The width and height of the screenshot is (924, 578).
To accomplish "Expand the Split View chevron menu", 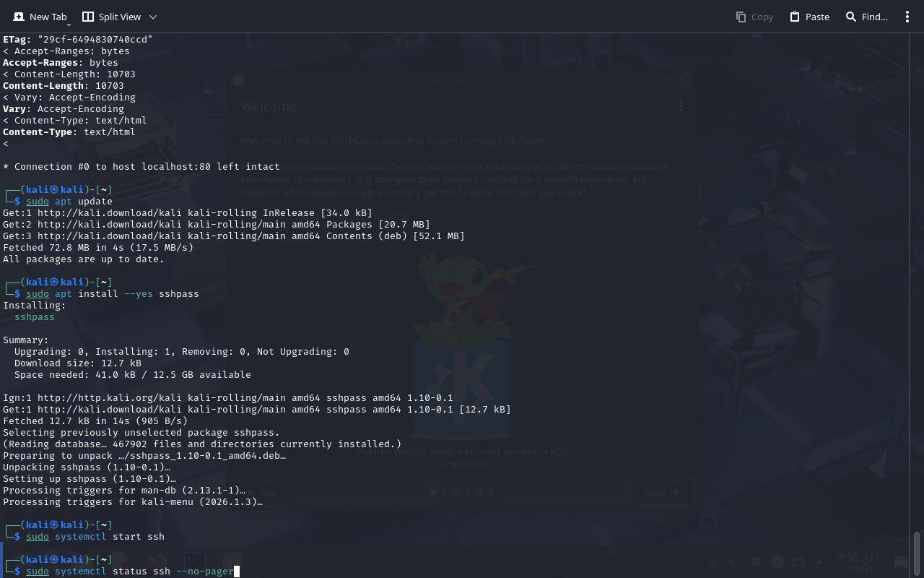I will 152,17.
